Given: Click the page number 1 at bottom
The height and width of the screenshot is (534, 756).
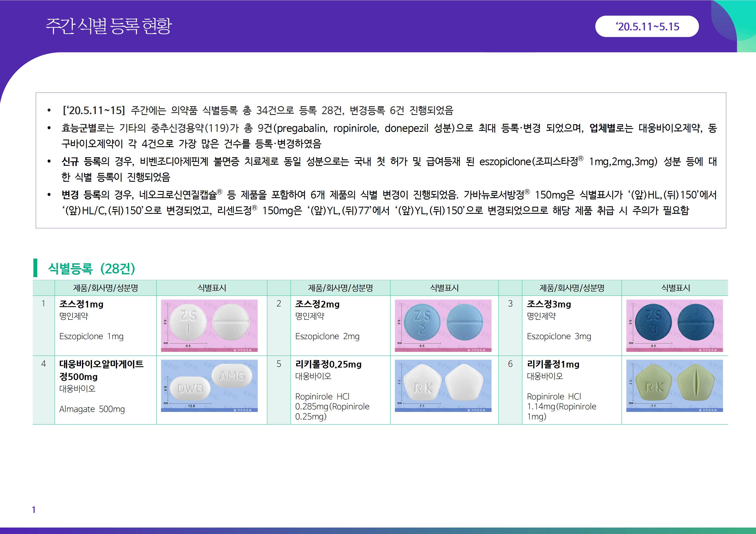Looking at the screenshot, I should pos(34,510).
